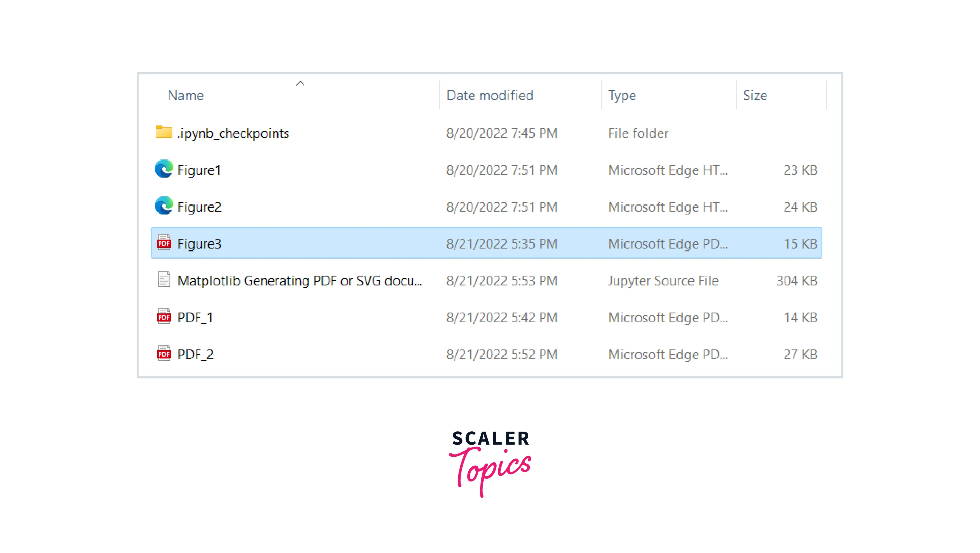Click the Type cell in the PDF_2 row

(668, 355)
